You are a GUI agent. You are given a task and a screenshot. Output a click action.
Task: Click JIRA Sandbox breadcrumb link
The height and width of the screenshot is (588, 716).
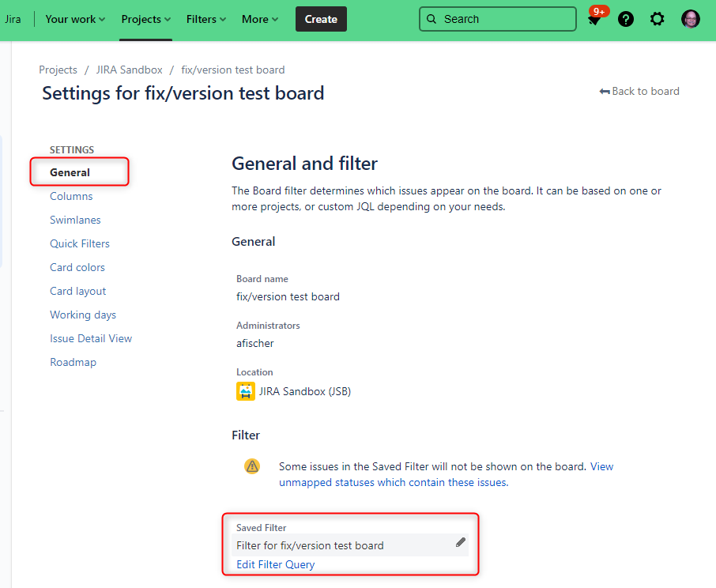130,70
